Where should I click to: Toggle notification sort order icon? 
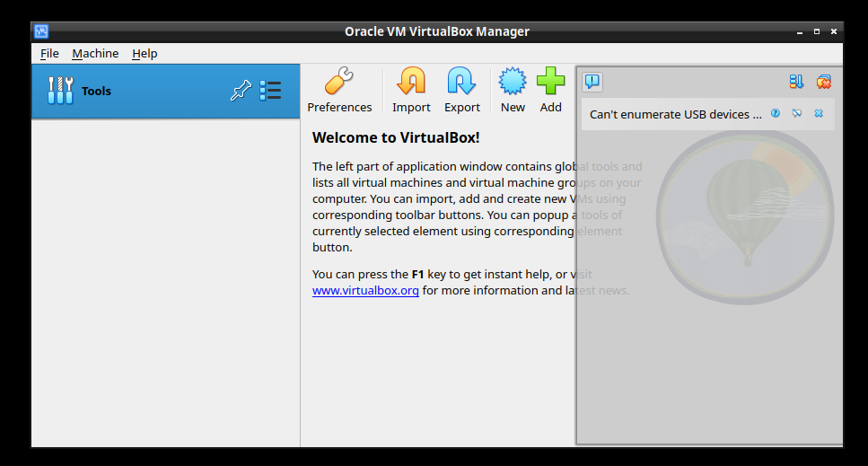point(796,82)
